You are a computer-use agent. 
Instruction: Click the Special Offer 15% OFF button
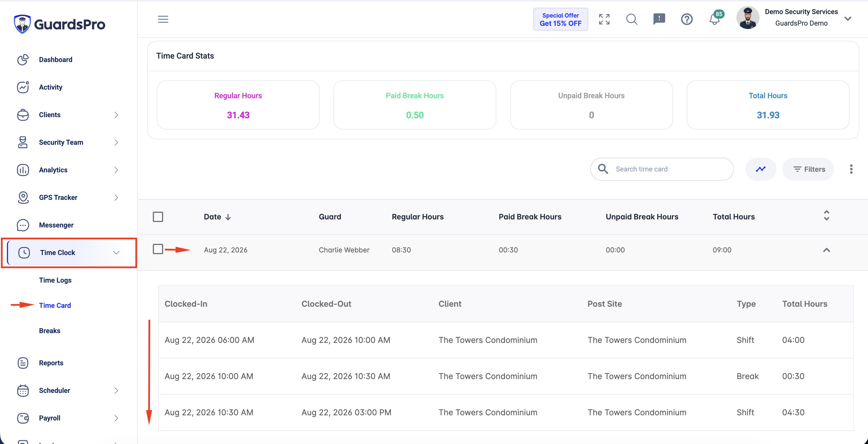point(560,19)
